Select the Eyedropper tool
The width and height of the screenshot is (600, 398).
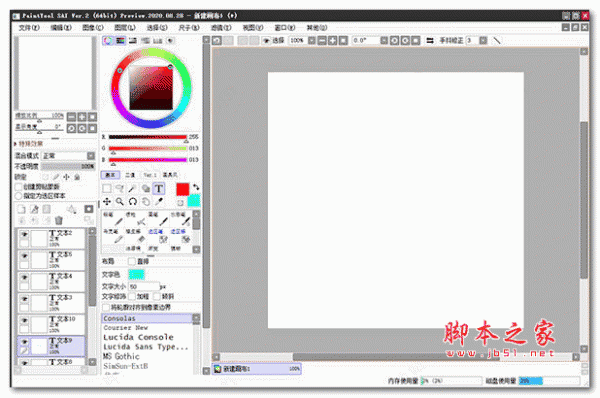pyautogui.click(x=159, y=202)
